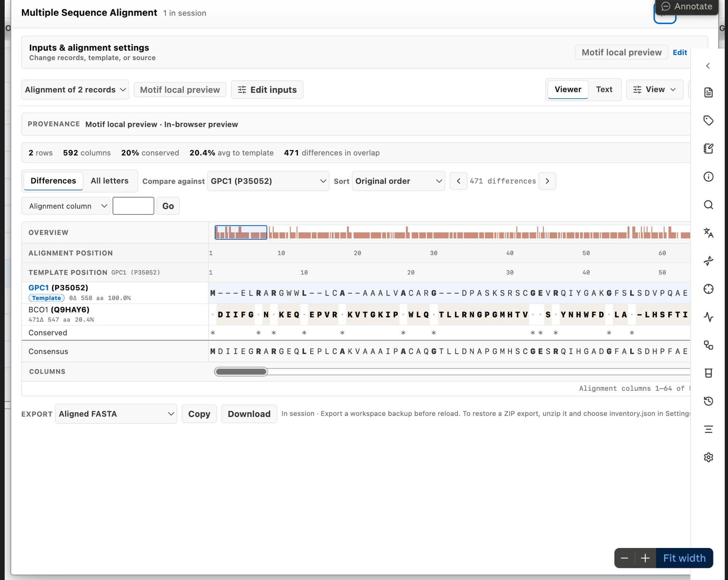Switch to the Text tab
728x580 pixels.
604,90
